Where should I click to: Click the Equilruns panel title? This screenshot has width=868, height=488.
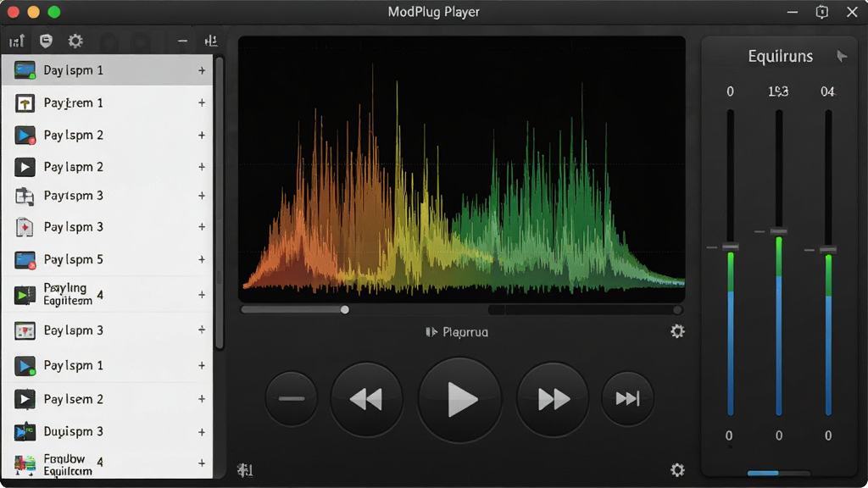click(781, 56)
